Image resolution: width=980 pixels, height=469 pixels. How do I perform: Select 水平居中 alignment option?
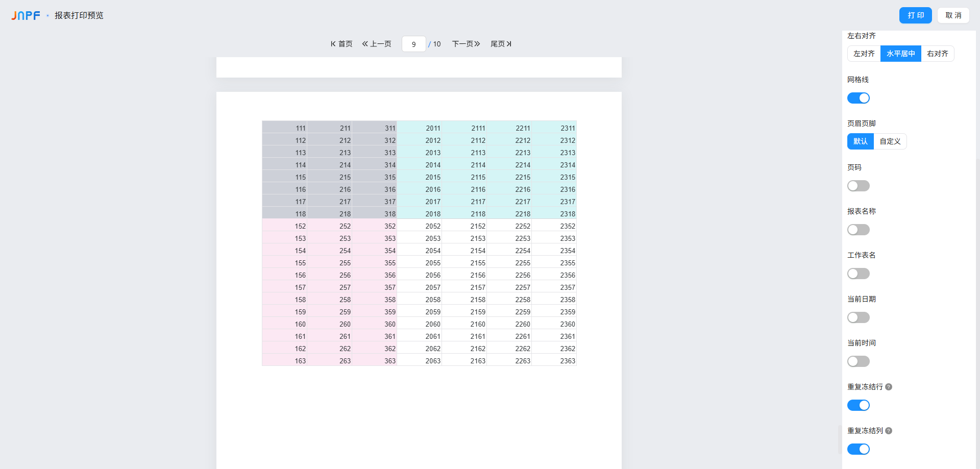pos(900,54)
